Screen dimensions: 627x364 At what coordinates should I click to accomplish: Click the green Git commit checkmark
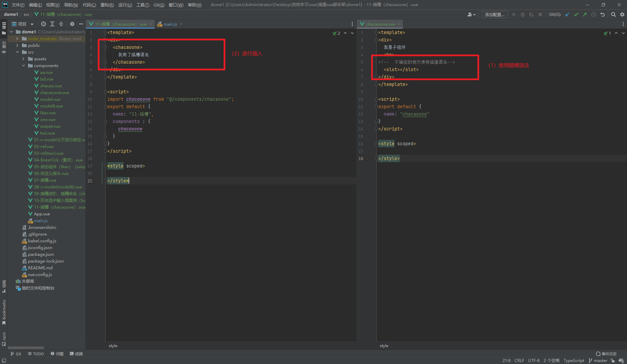(576, 14)
